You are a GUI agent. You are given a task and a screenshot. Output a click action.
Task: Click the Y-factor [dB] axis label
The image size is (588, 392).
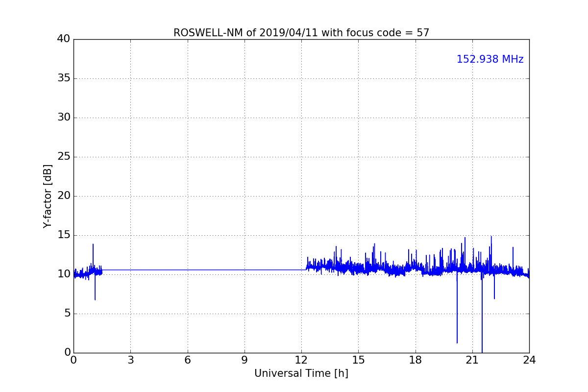(x=48, y=196)
